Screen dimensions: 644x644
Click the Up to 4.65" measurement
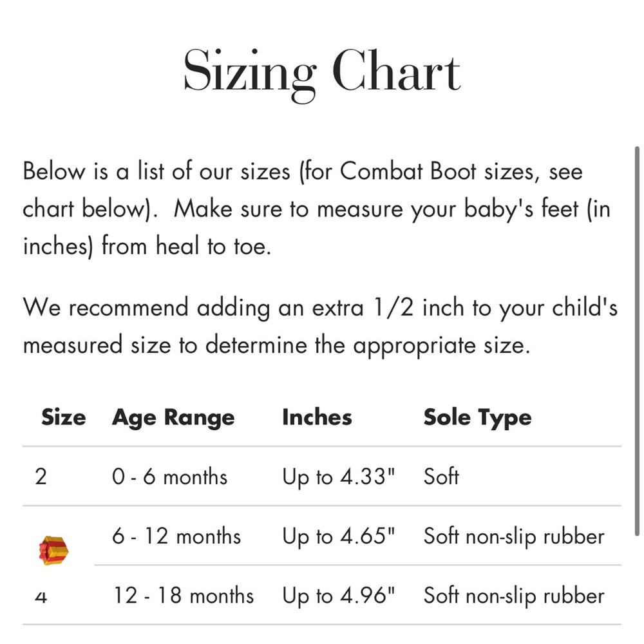coord(339,537)
